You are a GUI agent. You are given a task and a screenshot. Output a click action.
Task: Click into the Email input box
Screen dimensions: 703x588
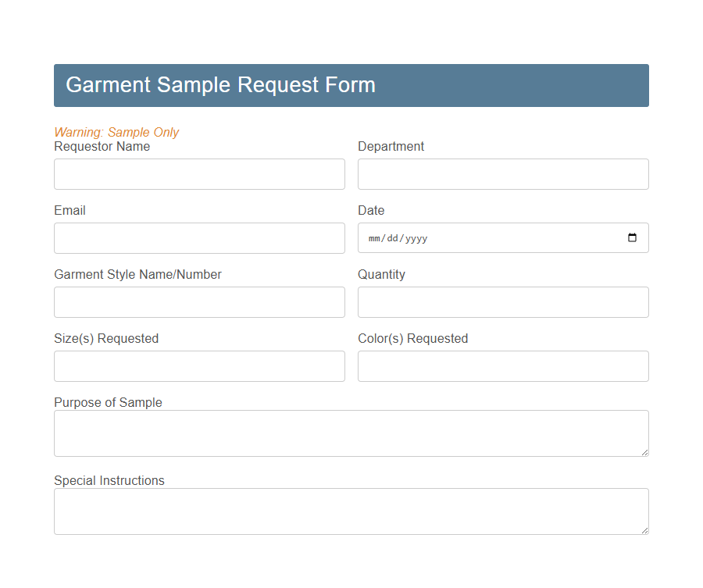[x=199, y=238]
